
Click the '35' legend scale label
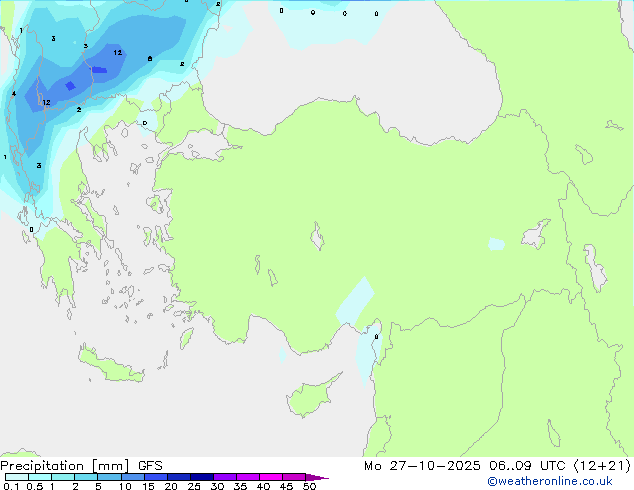click(x=240, y=486)
